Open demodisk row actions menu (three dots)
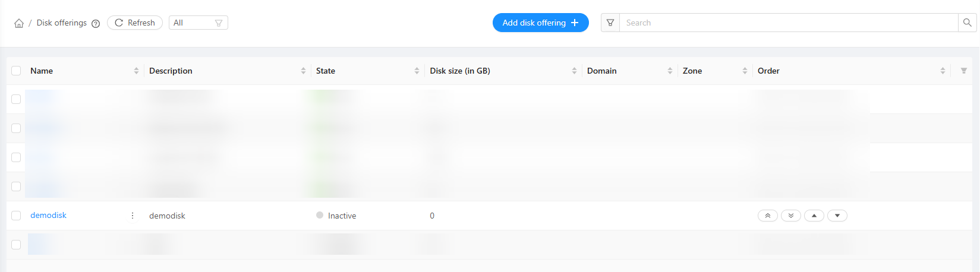 point(133,216)
